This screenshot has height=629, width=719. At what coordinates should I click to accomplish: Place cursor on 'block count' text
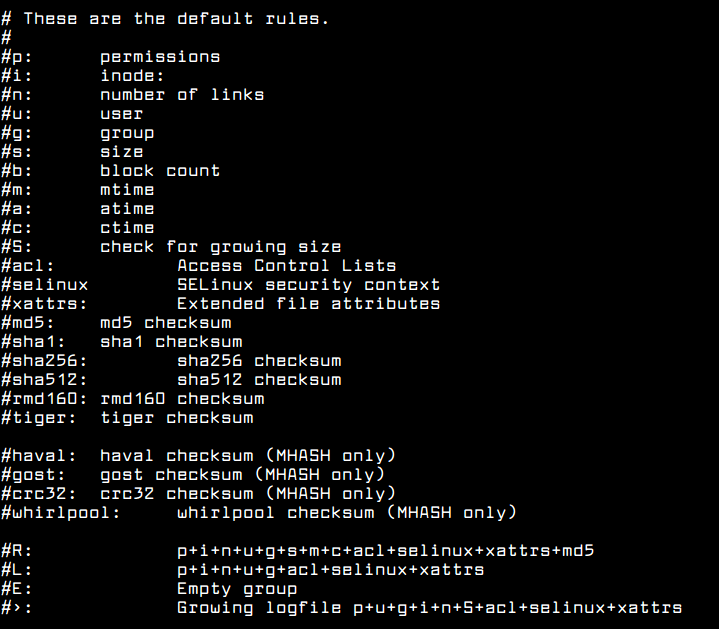point(160,171)
